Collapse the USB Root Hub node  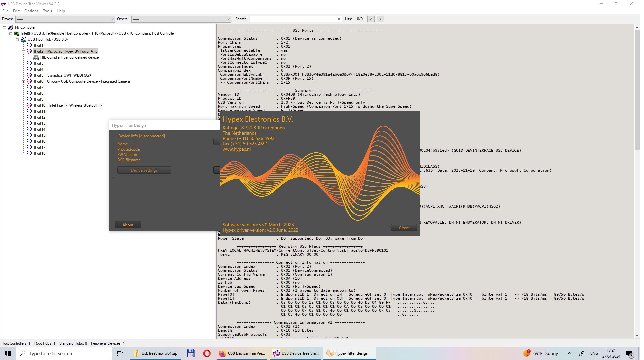click(17, 40)
